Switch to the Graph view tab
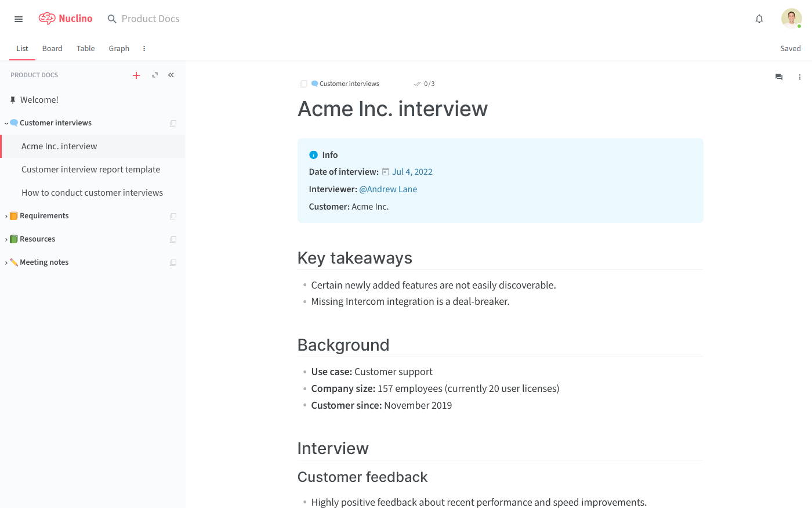 coord(119,49)
